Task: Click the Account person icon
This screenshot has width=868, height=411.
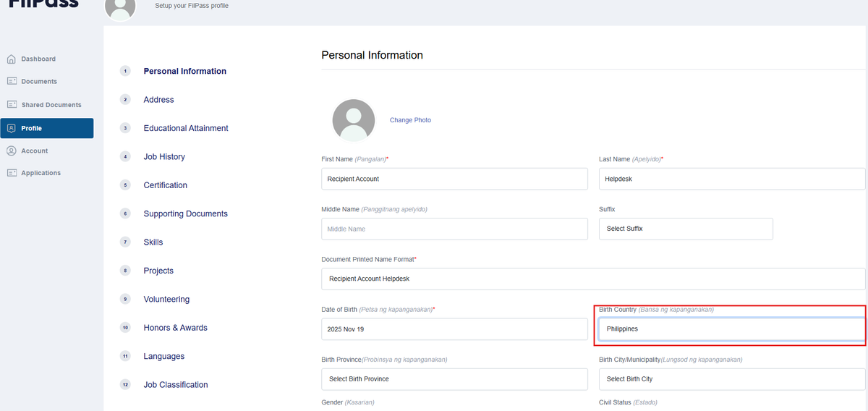Action: [11, 151]
